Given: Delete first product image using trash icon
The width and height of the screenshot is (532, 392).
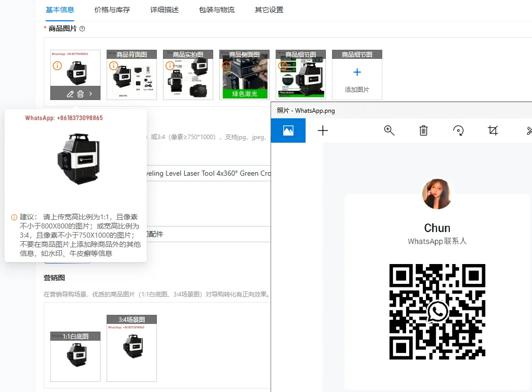Looking at the screenshot, I should [80, 94].
